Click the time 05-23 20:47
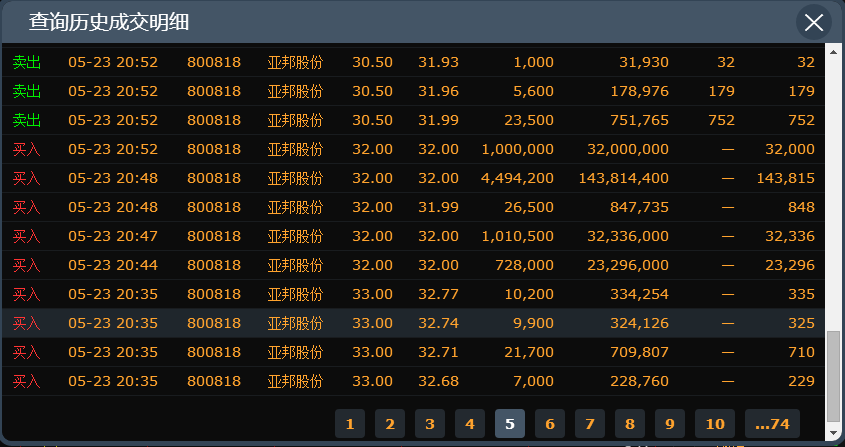845x447 pixels. point(113,236)
